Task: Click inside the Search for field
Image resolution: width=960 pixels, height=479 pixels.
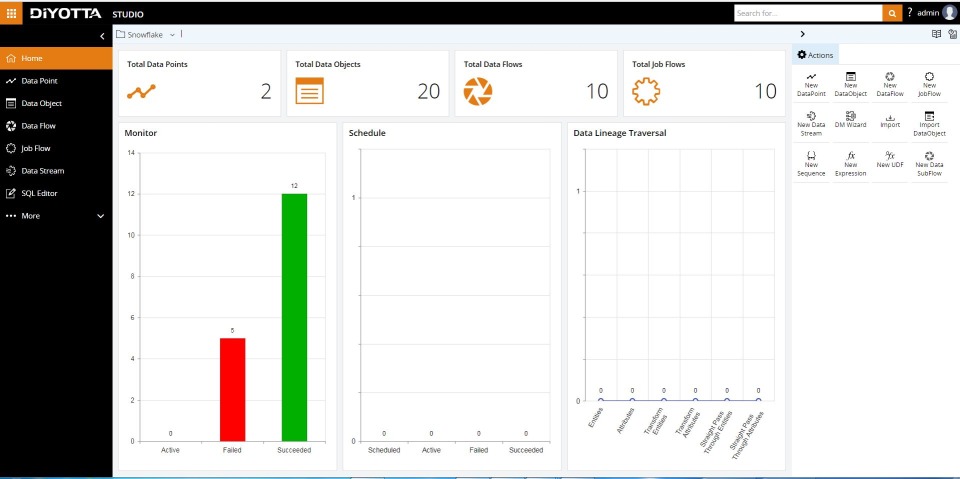Action: 808,13
